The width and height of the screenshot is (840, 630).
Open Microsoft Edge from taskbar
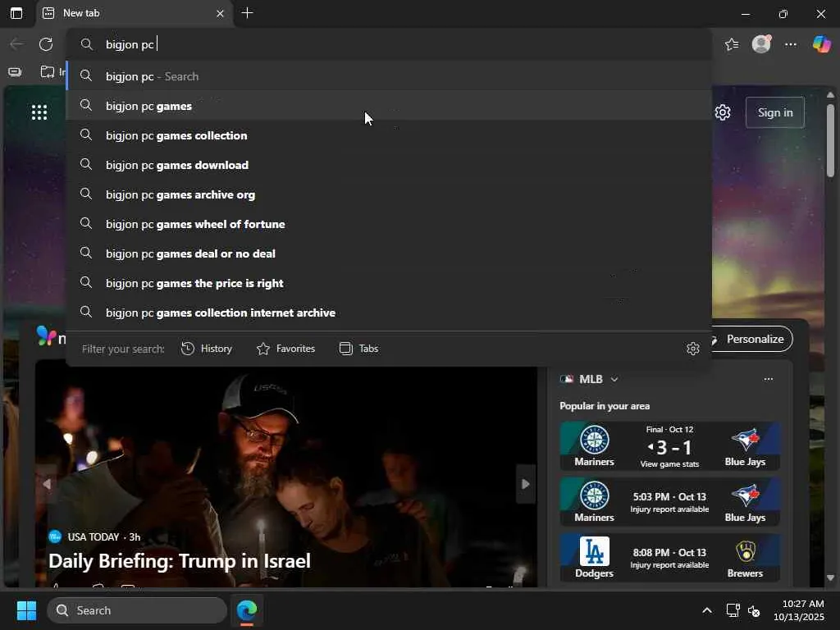(247, 610)
